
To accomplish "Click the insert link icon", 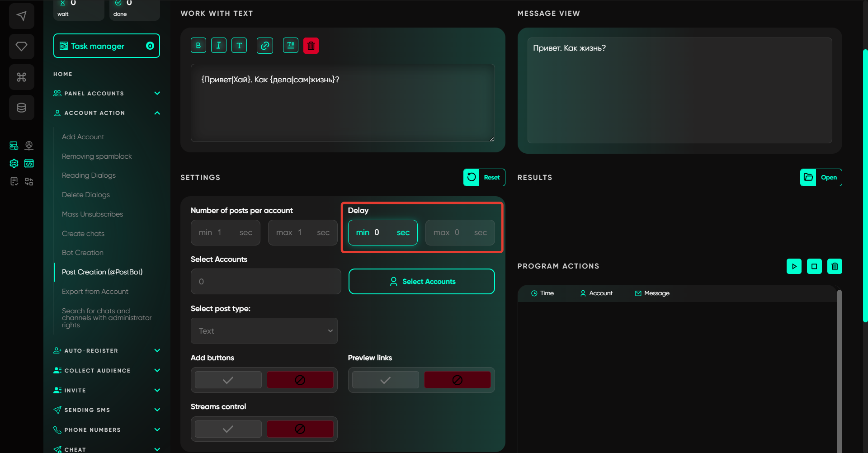I will click(265, 46).
